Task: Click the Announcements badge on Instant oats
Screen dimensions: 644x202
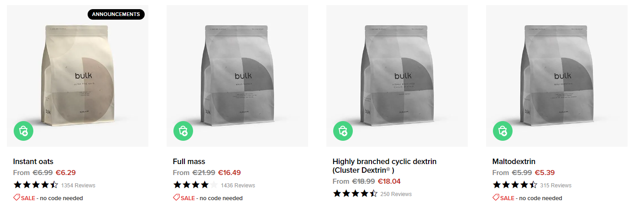Action: [116, 15]
